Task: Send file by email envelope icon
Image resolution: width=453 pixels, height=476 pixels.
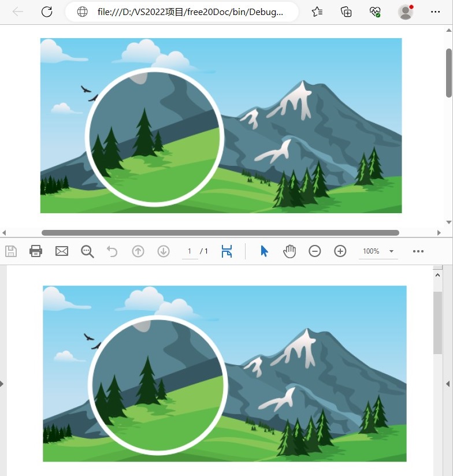Action: (x=62, y=251)
